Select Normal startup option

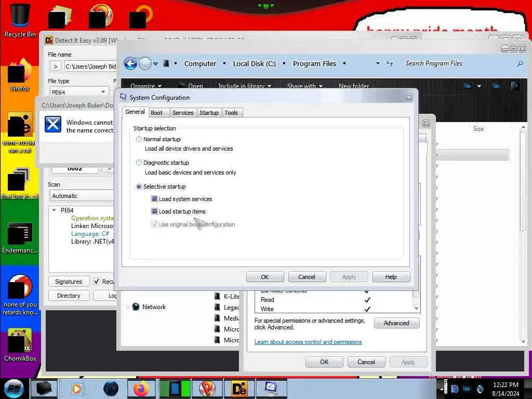tap(139, 139)
